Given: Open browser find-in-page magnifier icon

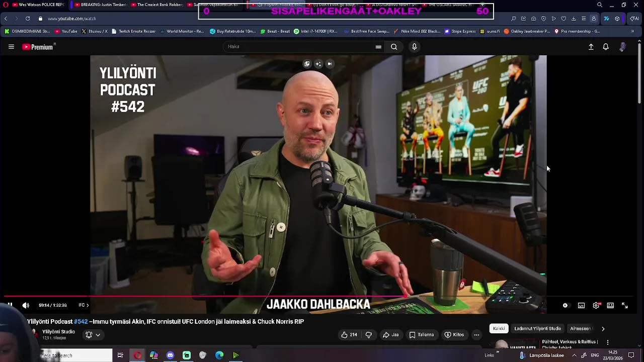Looking at the screenshot, I should pyautogui.click(x=513, y=19).
